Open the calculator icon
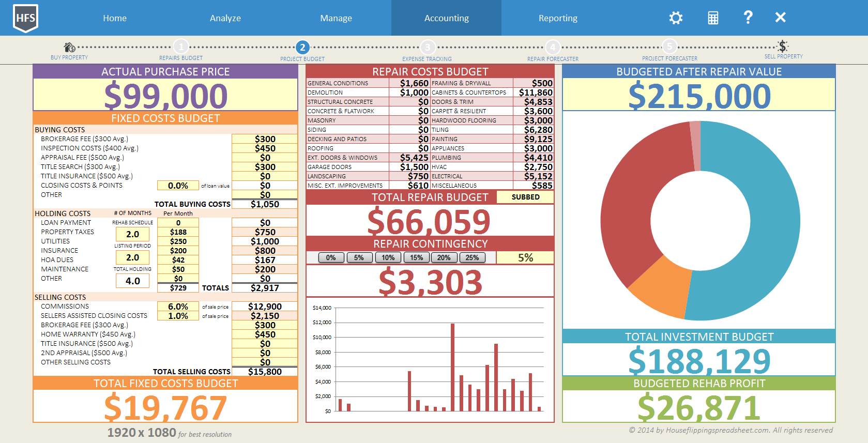Viewport: 868px width, 443px height. [x=713, y=18]
